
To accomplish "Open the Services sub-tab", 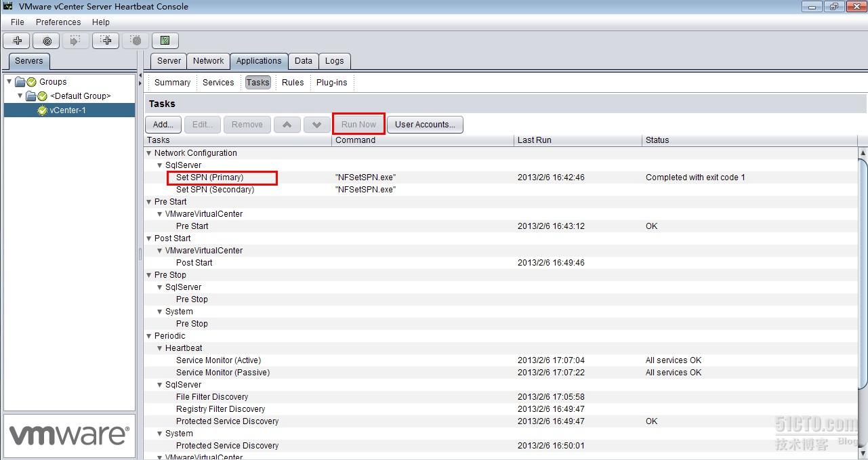I will coord(218,83).
